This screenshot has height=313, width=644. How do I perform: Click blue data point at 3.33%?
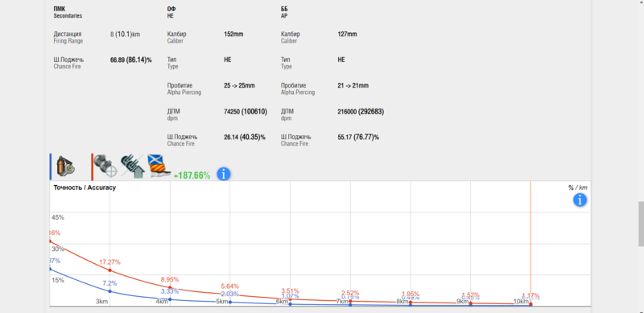tap(170, 299)
